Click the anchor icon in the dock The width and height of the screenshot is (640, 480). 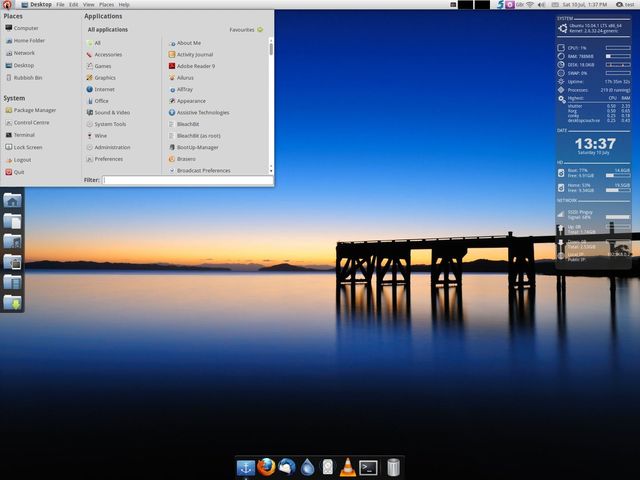coord(245,467)
